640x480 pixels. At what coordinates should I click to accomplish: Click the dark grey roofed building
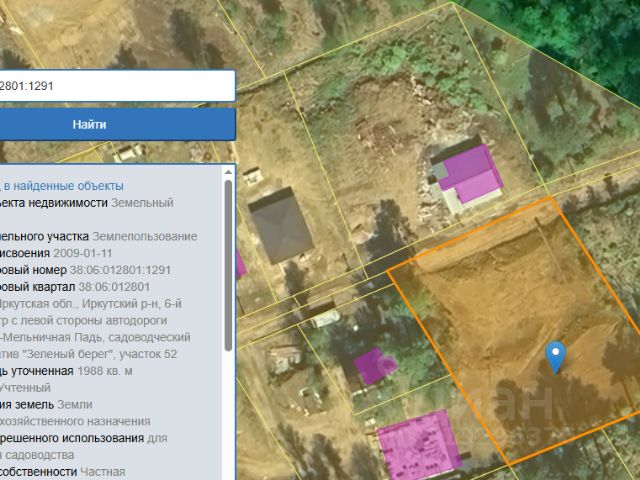281,225
